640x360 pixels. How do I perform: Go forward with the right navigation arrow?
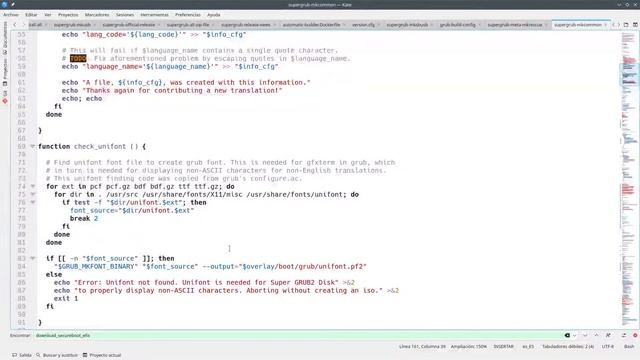[24, 25]
